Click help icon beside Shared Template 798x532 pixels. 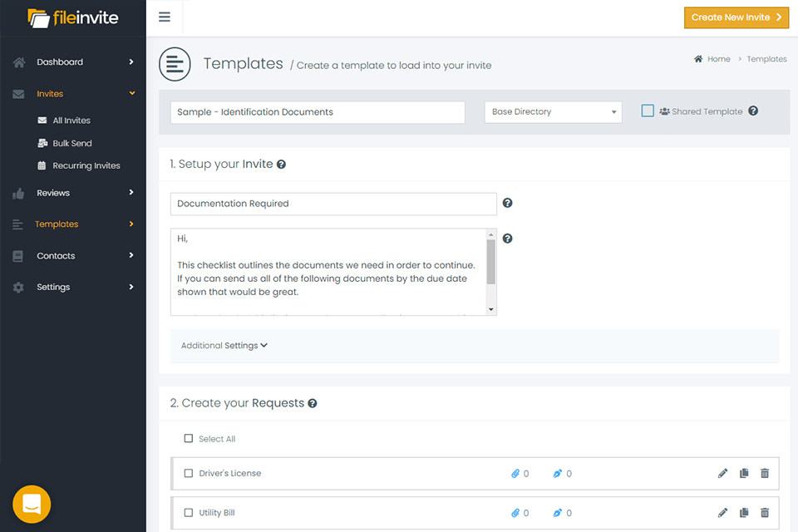pos(753,111)
